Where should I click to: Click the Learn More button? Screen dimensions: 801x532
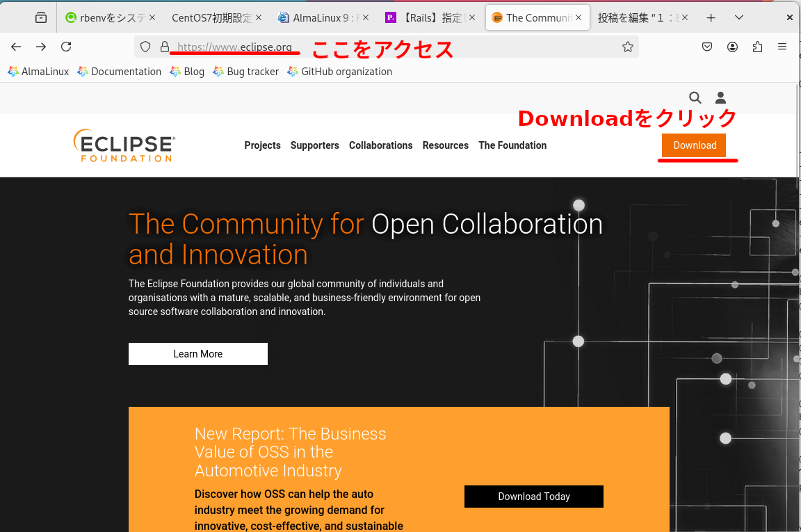tap(198, 354)
